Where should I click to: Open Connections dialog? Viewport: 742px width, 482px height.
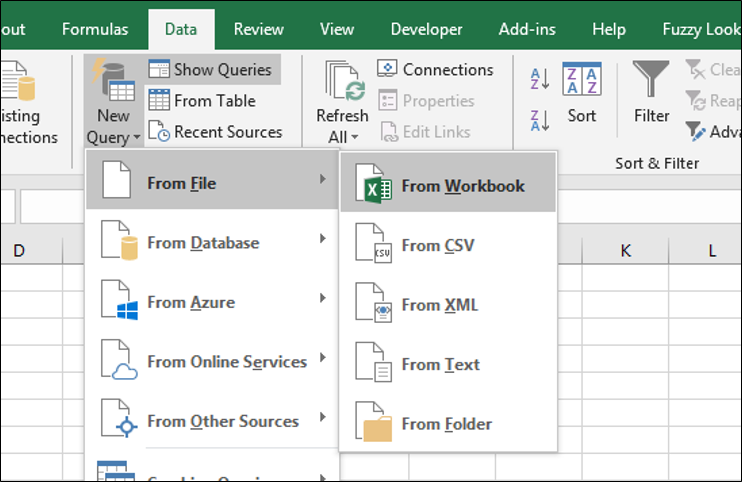click(x=435, y=70)
